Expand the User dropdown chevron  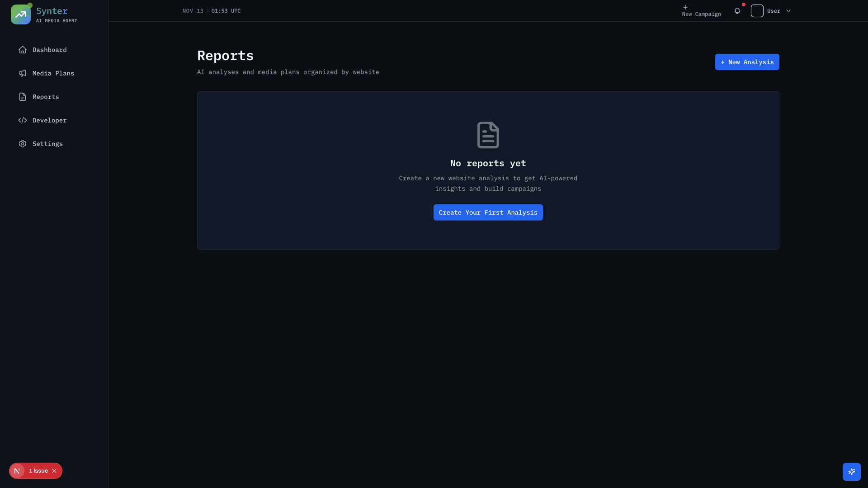click(x=788, y=11)
